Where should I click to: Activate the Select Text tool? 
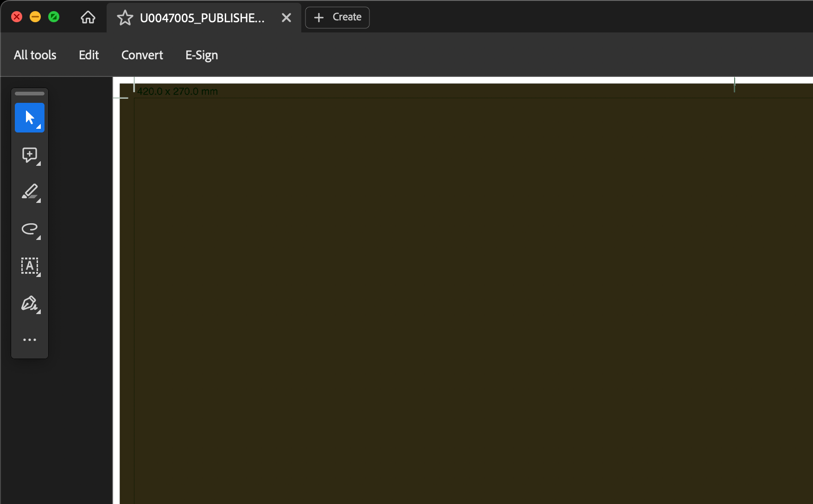click(x=29, y=266)
